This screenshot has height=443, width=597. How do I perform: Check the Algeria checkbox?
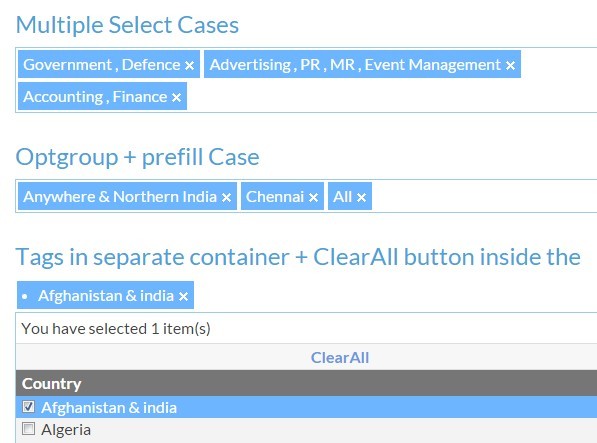point(29,429)
